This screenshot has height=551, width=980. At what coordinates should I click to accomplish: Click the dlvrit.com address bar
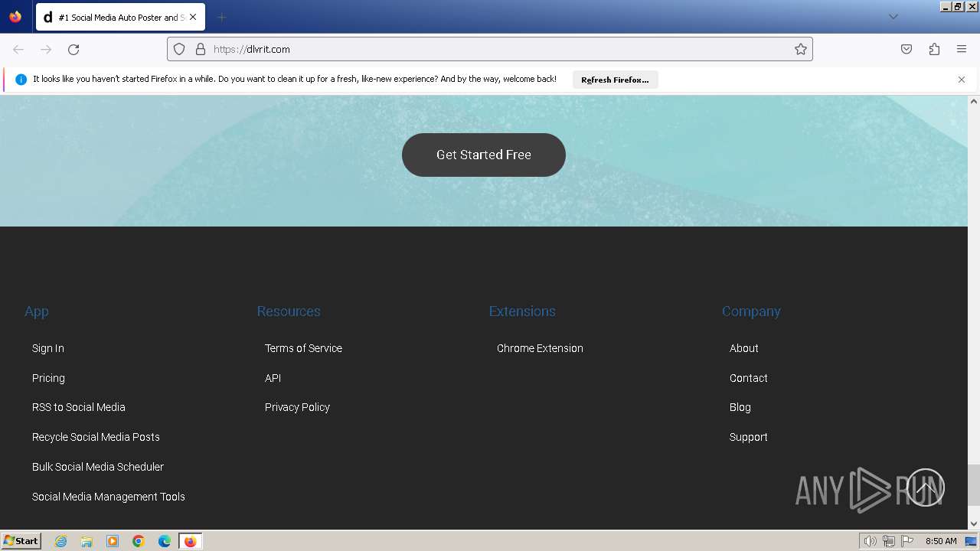[490, 49]
